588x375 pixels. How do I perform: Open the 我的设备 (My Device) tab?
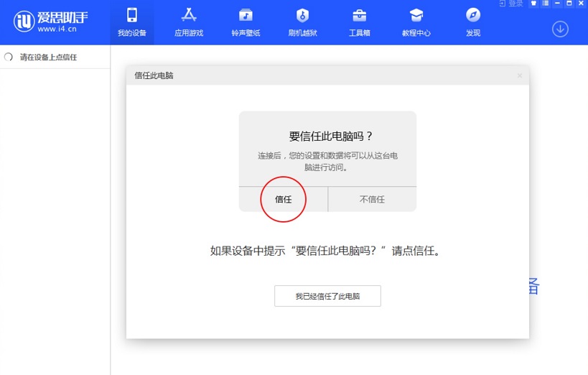(131, 22)
